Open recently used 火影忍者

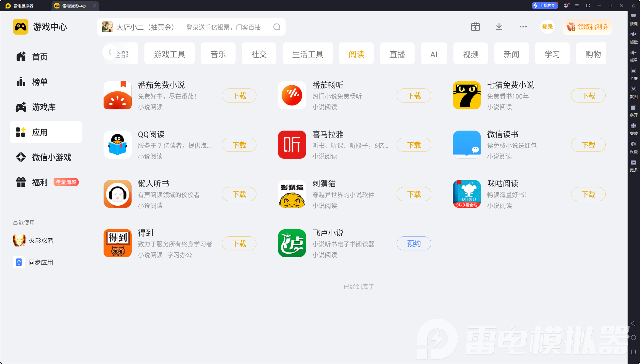point(33,241)
